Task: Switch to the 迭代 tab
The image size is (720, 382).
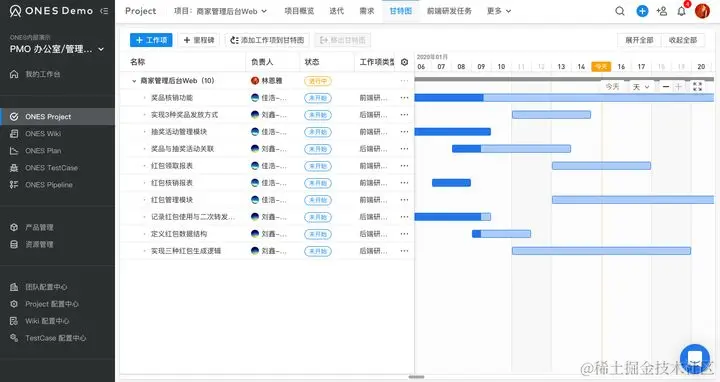Action: tap(337, 11)
